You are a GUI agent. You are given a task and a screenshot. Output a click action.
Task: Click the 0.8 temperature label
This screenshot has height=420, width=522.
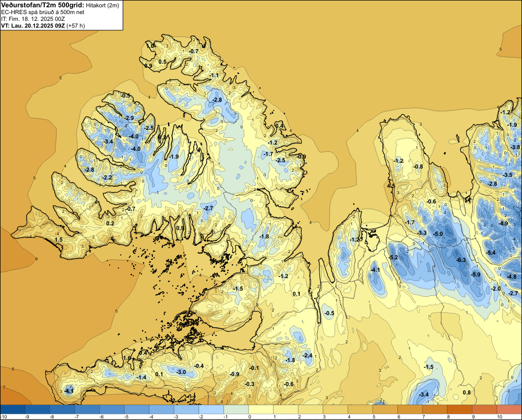click(467, 392)
